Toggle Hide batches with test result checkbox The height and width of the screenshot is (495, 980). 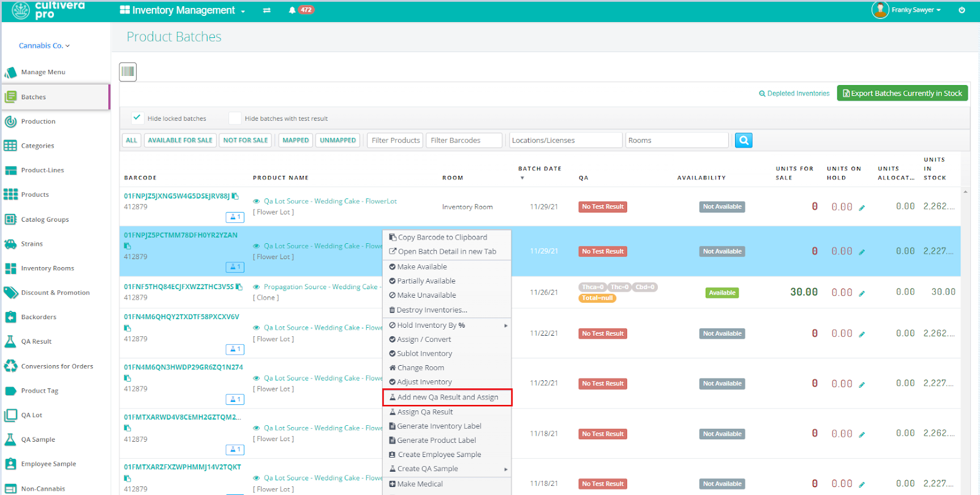point(235,118)
